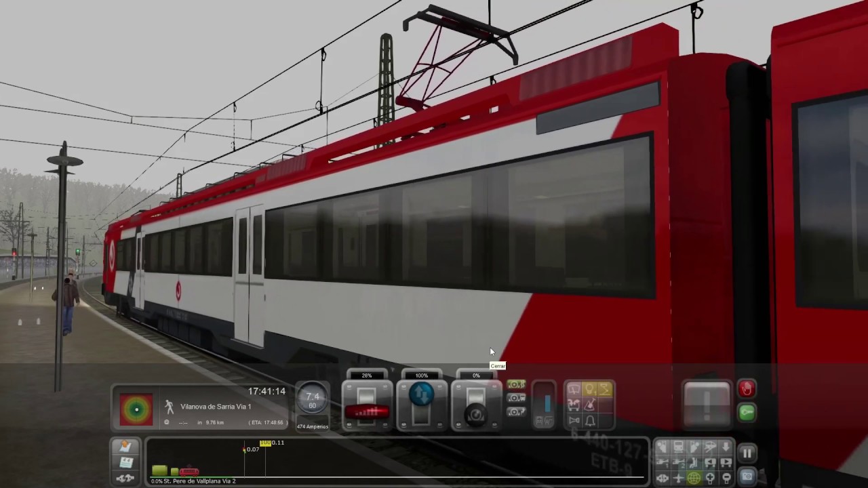
Task: Toggle the bell icon
Action: tap(589, 420)
